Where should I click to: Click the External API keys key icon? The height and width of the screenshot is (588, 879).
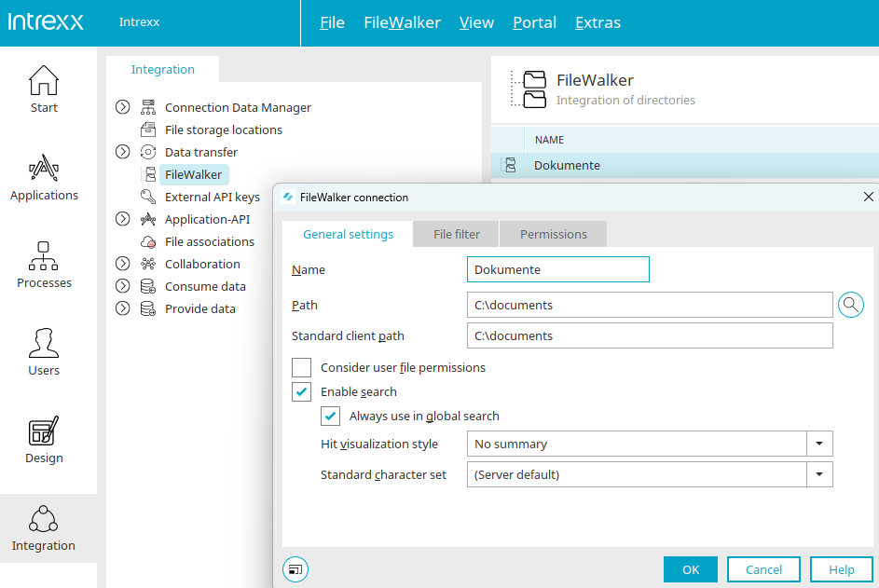pos(148,197)
